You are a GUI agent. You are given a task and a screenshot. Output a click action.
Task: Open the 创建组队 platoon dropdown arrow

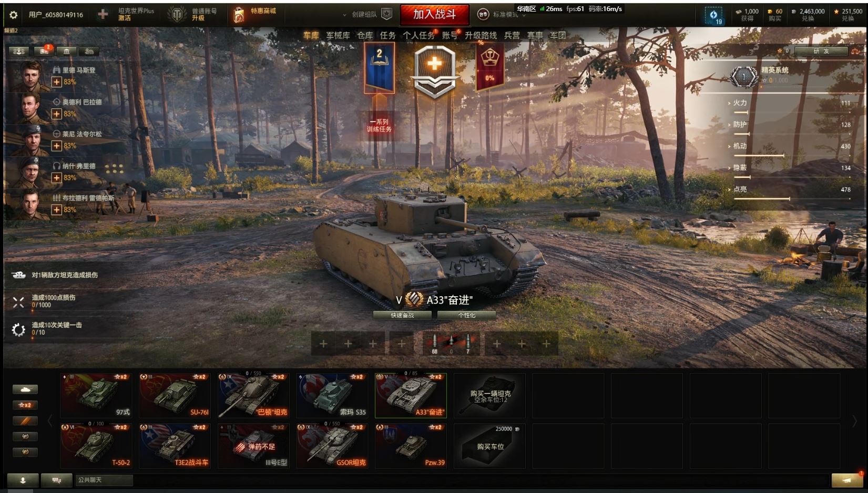pyautogui.click(x=344, y=15)
